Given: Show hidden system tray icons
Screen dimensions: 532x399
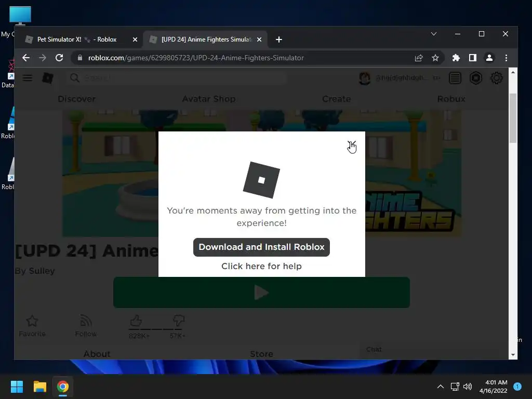Looking at the screenshot, I should click(441, 387).
